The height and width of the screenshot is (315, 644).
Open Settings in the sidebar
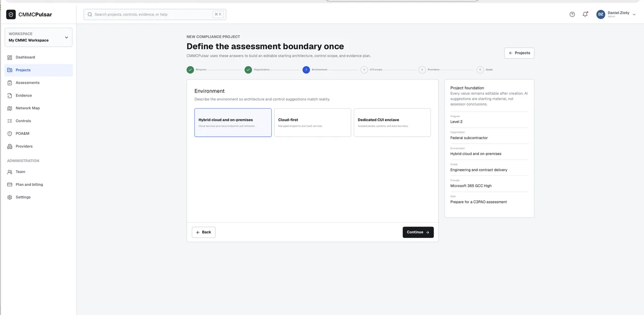38,197
